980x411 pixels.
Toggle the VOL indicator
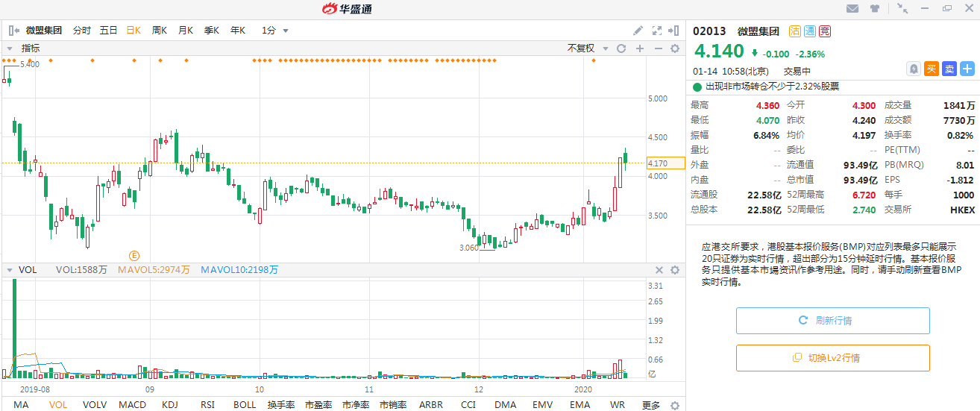pos(58,405)
